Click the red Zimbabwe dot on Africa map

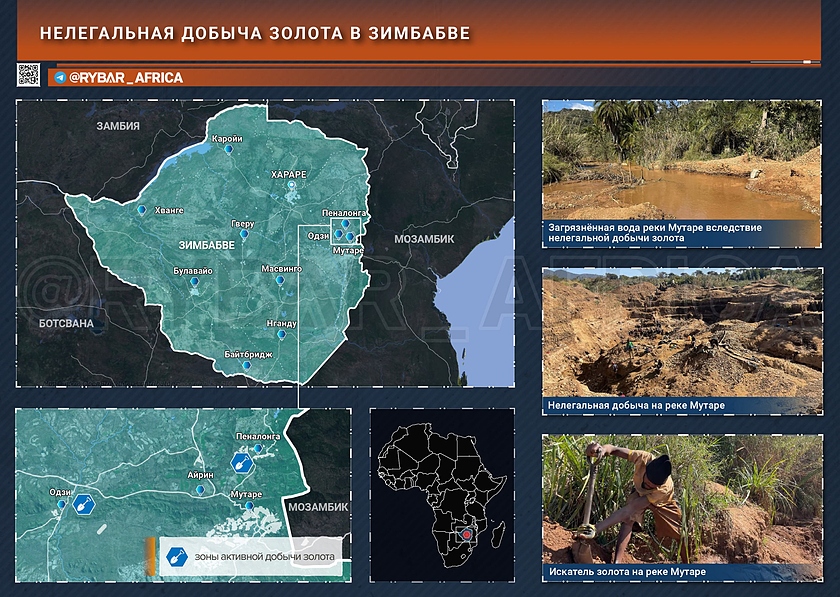466,535
